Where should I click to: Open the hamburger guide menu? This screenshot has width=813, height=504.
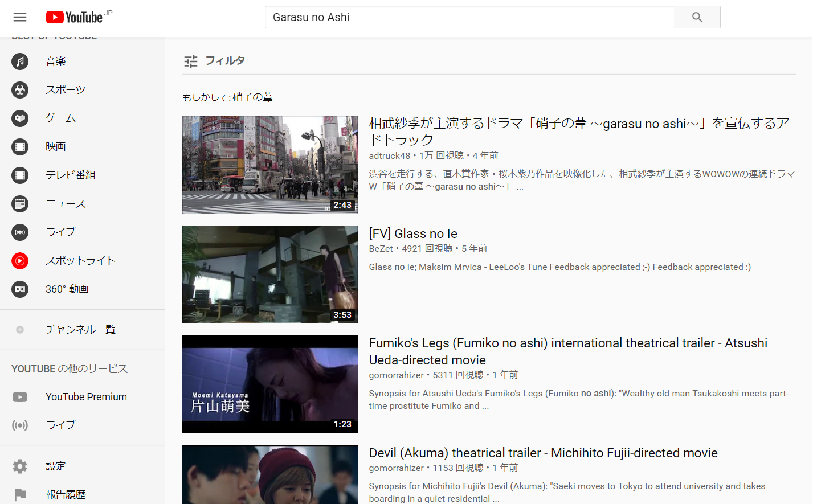[20, 17]
